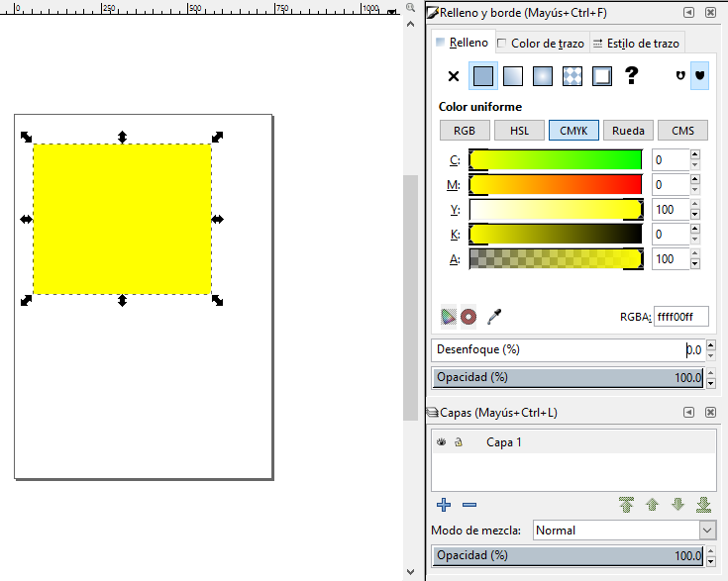Click the color managed toggle icon
Image resolution: width=728 pixels, height=581 pixels.
click(x=448, y=317)
